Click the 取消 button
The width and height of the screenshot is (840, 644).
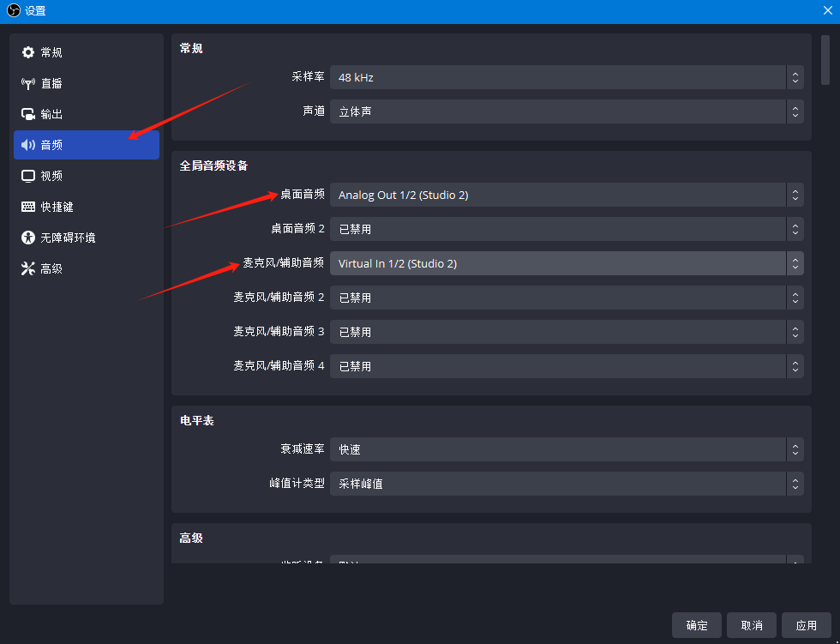tap(751, 625)
